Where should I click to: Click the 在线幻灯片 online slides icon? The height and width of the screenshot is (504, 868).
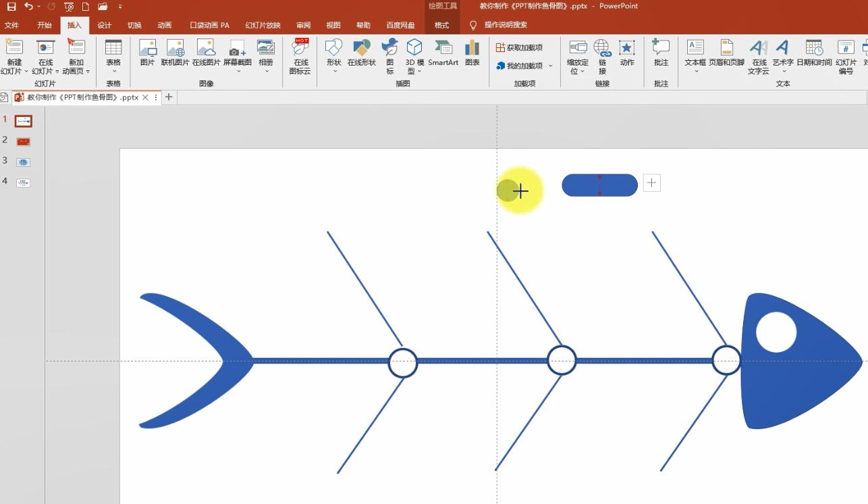point(45,47)
